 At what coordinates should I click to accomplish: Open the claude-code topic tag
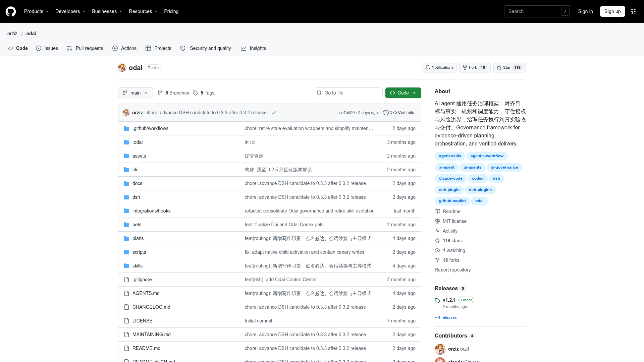click(x=450, y=179)
